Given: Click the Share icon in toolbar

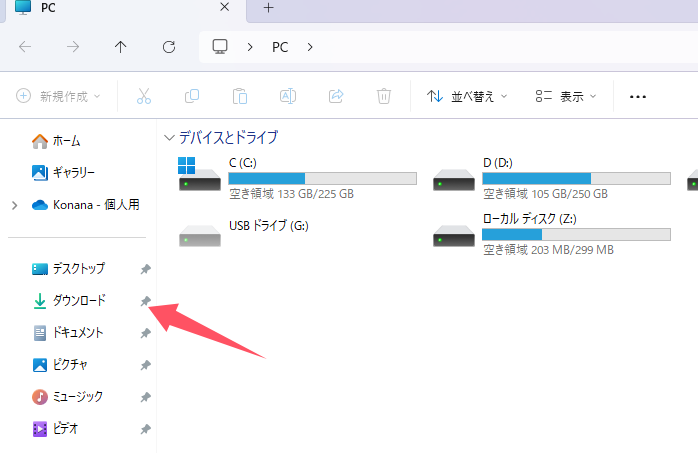Looking at the screenshot, I should click(x=336, y=96).
